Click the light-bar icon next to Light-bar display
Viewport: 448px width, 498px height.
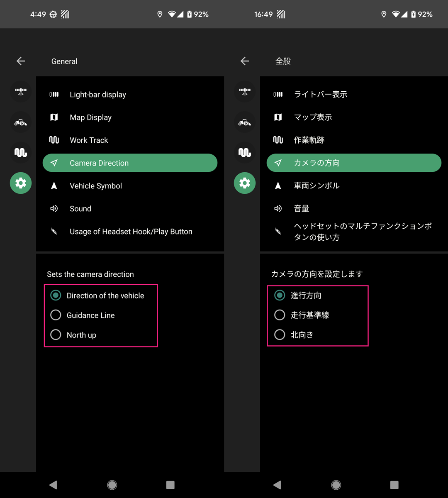point(54,94)
